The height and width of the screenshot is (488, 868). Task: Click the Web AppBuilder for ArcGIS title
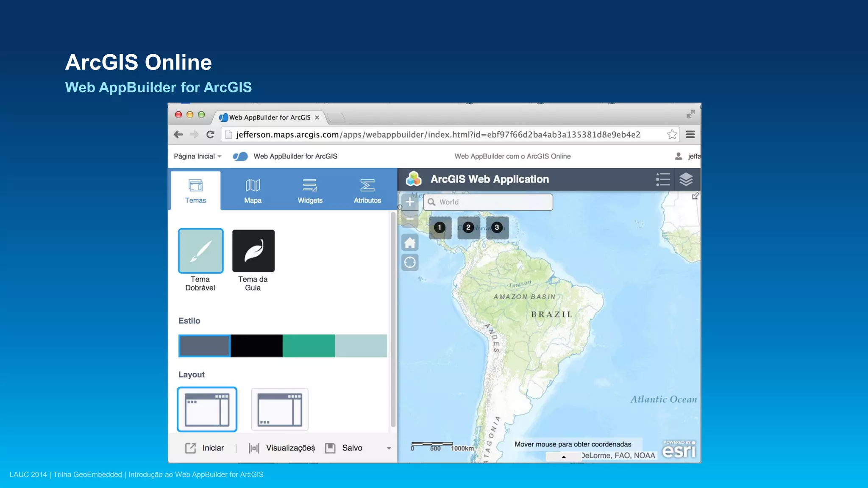click(x=295, y=156)
